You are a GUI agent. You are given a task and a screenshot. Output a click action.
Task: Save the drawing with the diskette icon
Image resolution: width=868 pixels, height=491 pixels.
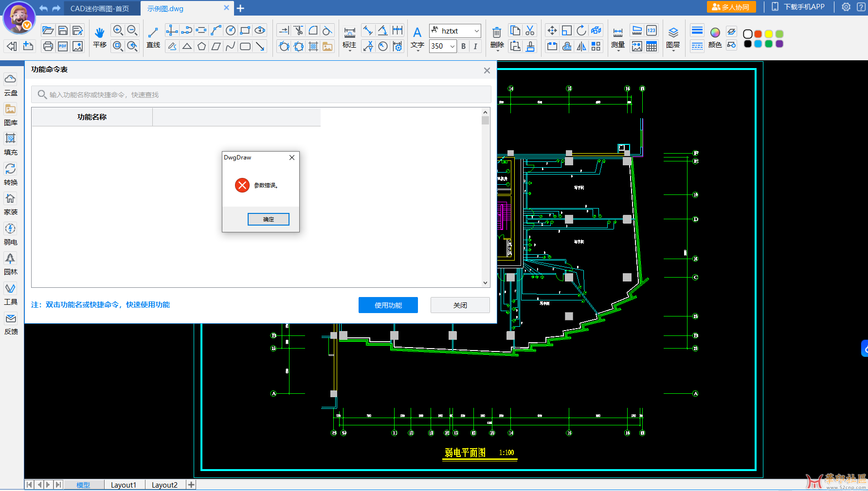point(63,31)
